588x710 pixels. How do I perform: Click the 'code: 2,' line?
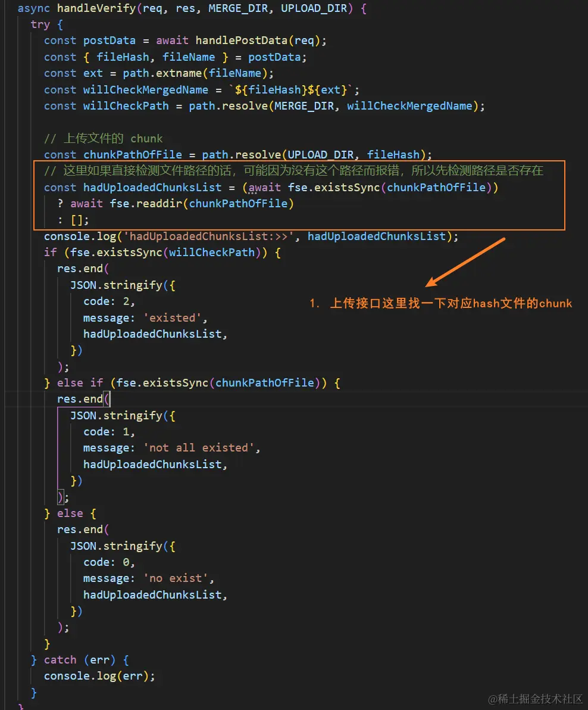(109, 301)
